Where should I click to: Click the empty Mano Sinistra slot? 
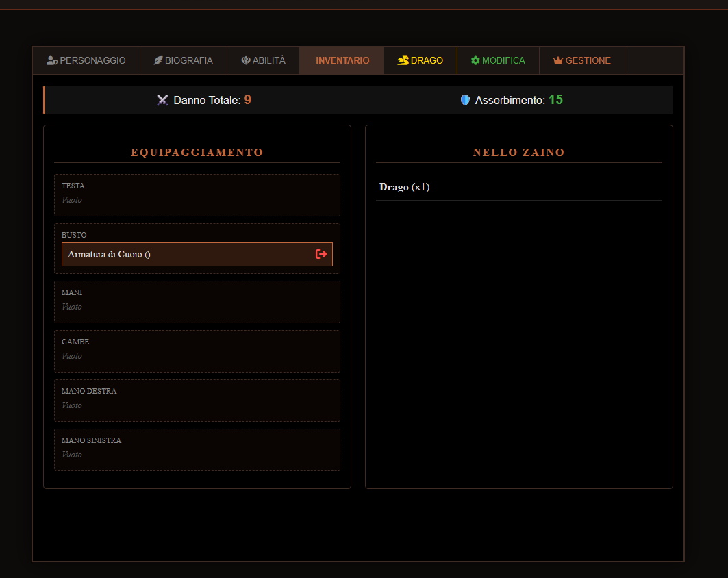[197, 450]
